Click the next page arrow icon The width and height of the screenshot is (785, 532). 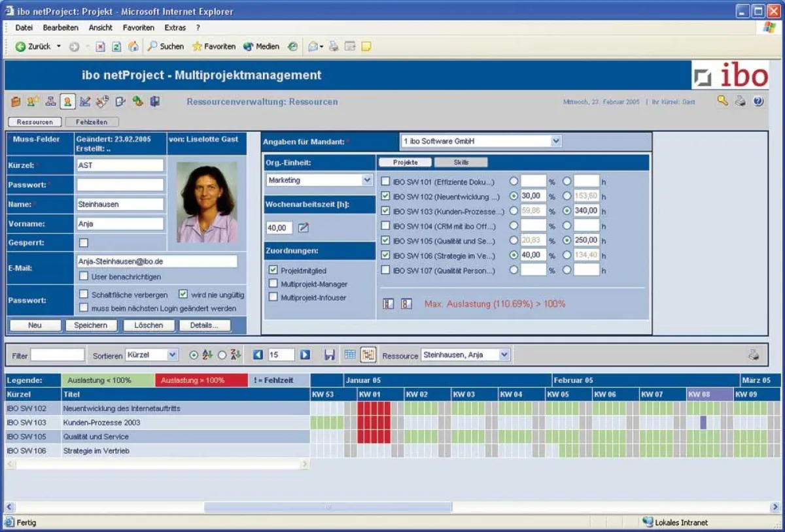tap(305, 355)
